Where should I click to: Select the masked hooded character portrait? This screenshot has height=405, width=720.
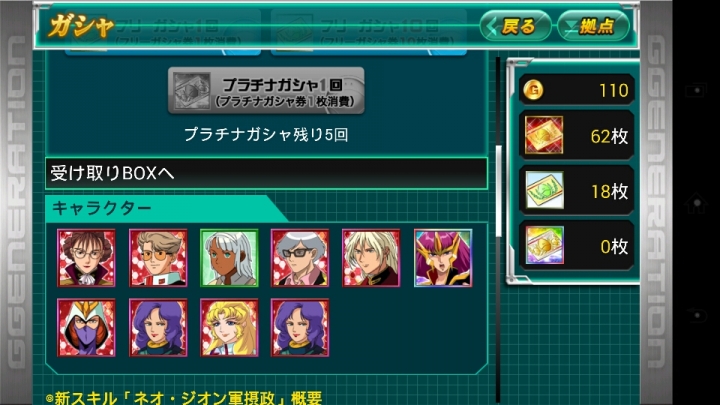tap(86, 327)
